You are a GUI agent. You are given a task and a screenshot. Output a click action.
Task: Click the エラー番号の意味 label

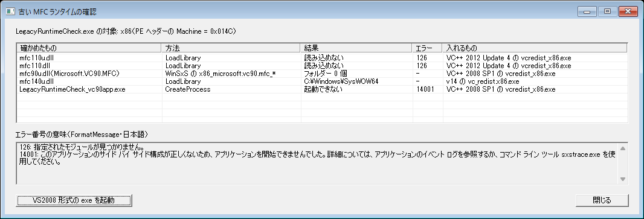[x=82, y=134]
